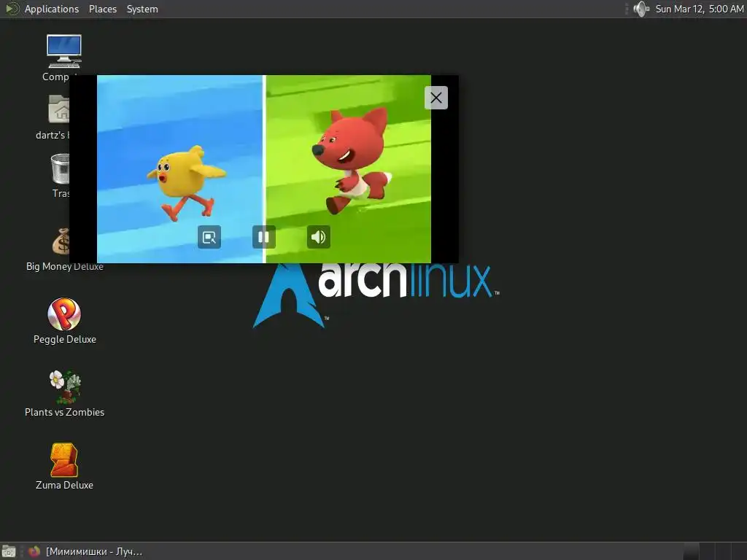Select the Plants vs Zombies icon
The height and width of the screenshot is (560, 747).
pos(65,386)
